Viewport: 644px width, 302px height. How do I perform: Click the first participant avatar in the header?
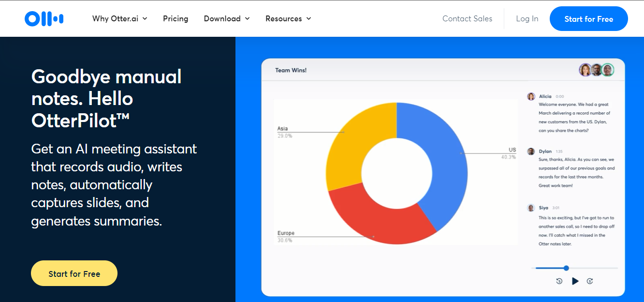pyautogui.click(x=585, y=70)
